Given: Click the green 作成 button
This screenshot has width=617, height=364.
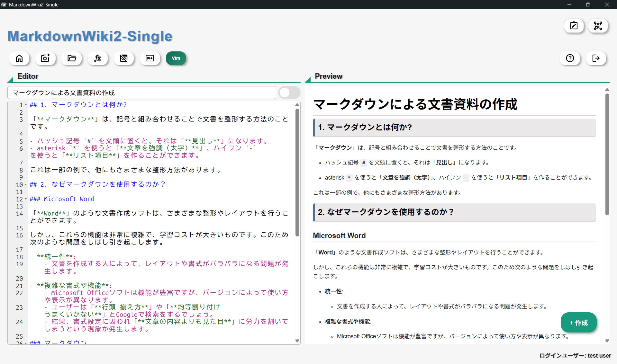Looking at the screenshot, I should [578, 323].
